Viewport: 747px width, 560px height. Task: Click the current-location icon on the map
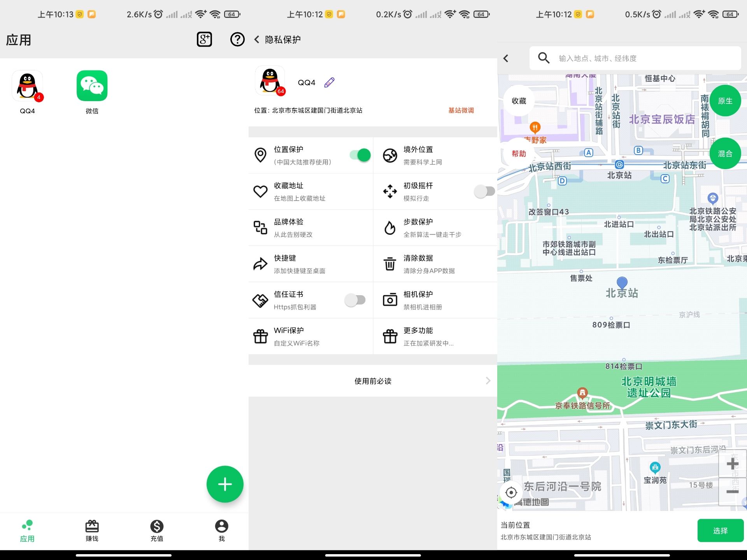tap(511, 493)
